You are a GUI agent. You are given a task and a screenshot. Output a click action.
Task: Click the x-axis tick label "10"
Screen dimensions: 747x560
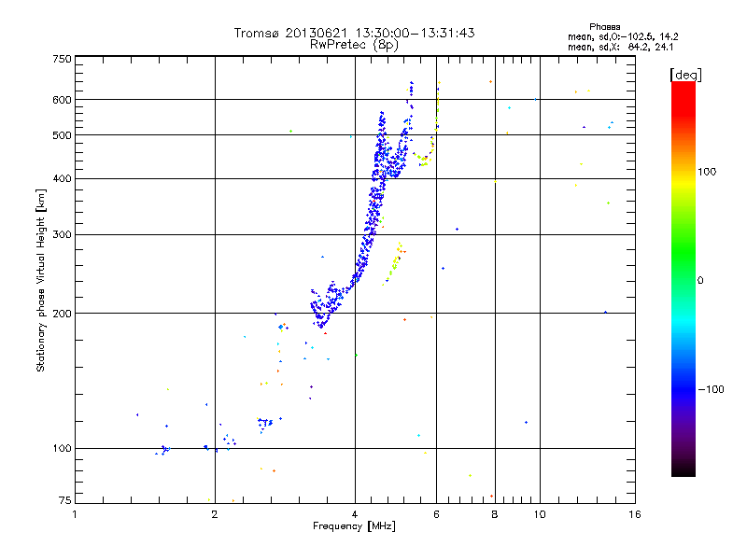tap(540, 514)
